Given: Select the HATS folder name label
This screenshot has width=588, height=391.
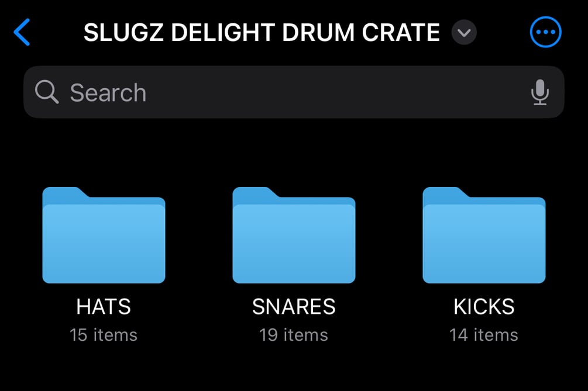Looking at the screenshot, I should (x=104, y=307).
